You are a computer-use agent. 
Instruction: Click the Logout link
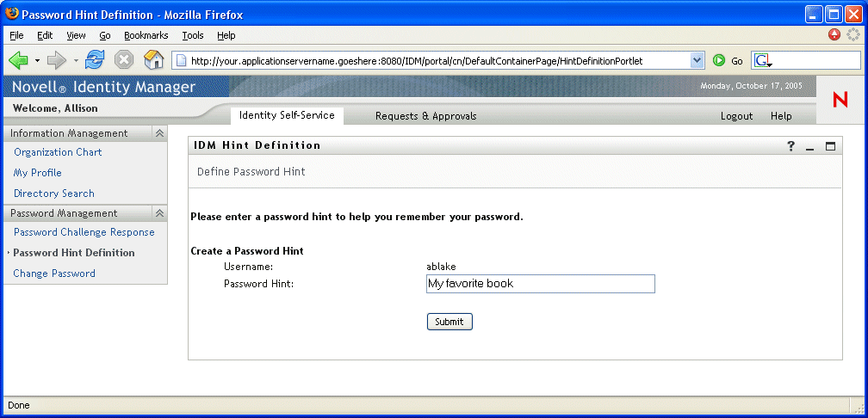(x=736, y=116)
